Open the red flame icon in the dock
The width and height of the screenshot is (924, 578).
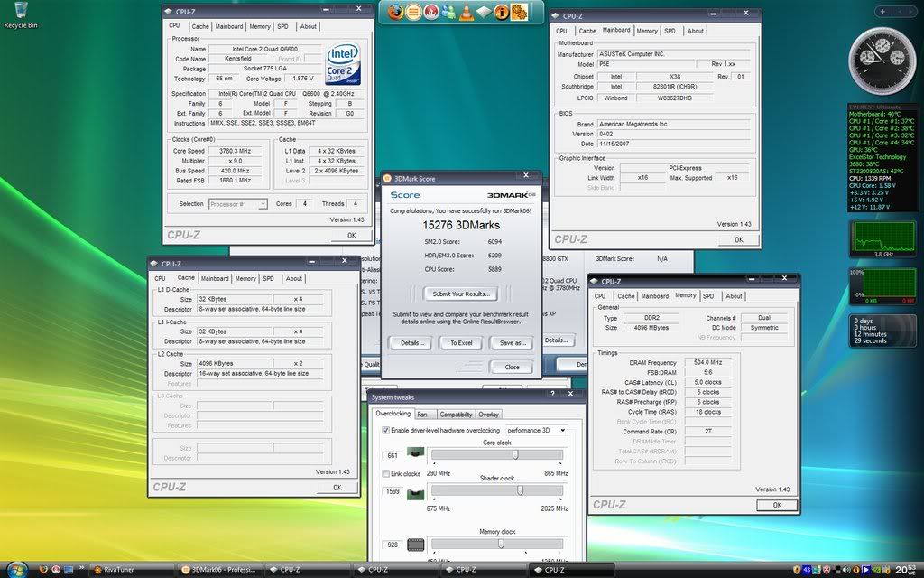click(431, 12)
